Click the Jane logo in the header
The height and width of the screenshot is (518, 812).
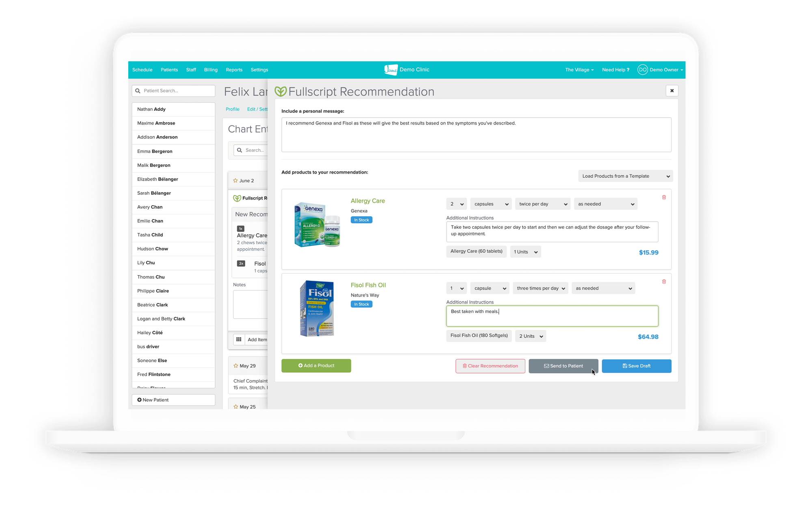pyautogui.click(x=391, y=70)
